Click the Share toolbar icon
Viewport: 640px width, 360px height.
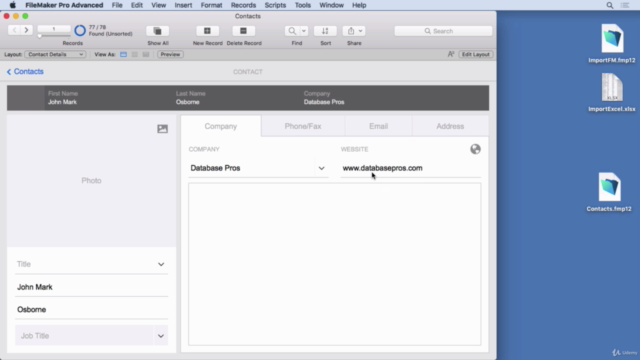[x=351, y=31]
